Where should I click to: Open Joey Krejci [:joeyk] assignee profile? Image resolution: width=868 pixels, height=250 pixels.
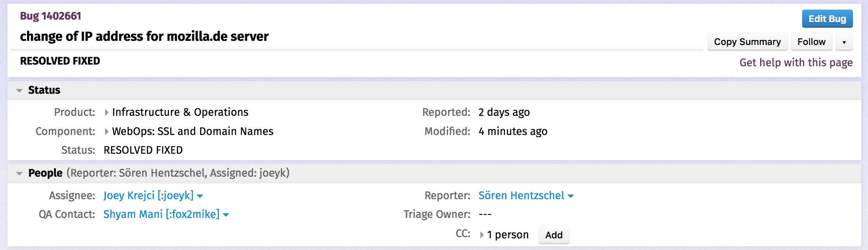coord(148,195)
